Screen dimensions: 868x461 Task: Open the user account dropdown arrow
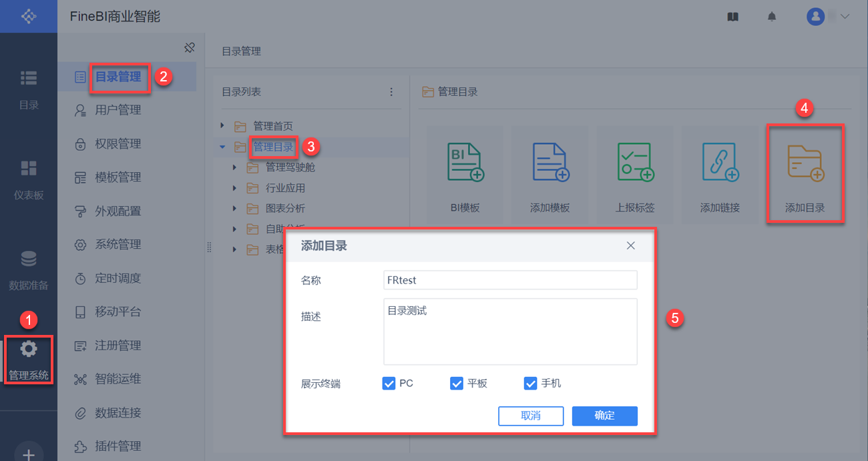845,17
